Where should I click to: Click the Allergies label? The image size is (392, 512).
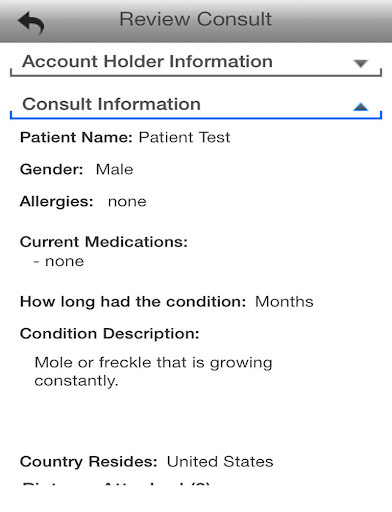pos(57,202)
